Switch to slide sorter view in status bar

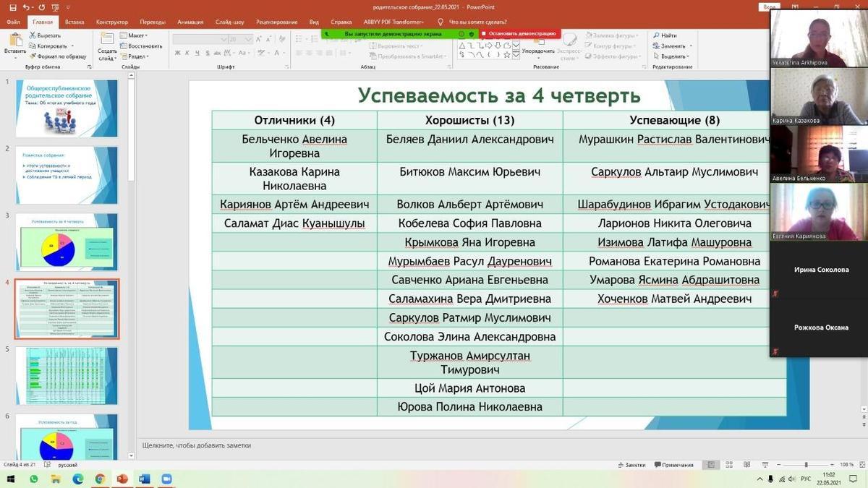(x=728, y=465)
